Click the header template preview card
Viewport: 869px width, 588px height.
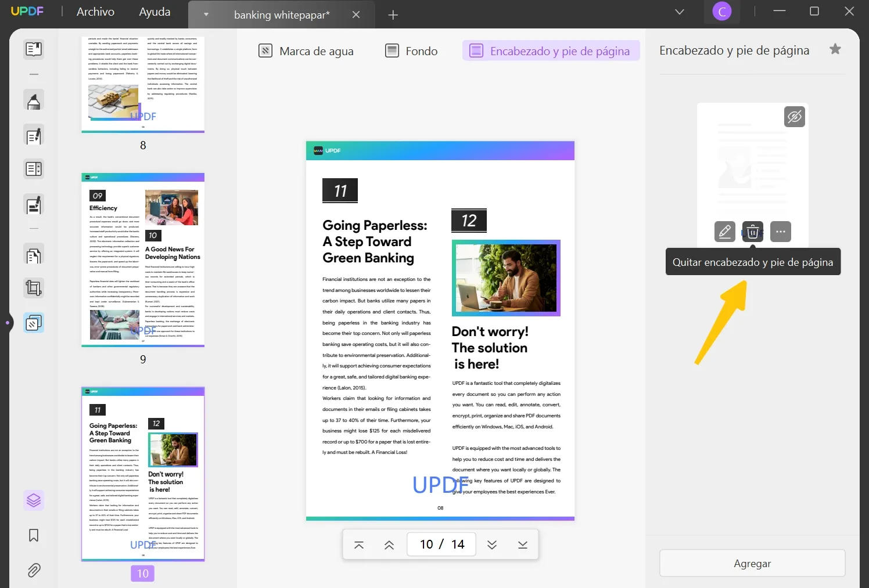point(752,175)
